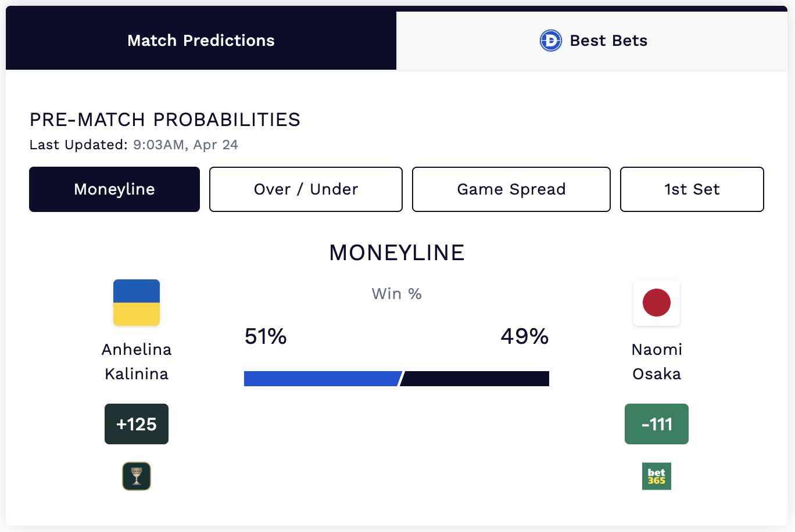
Task: Toggle the Game Spread probabilities
Action: (511, 189)
